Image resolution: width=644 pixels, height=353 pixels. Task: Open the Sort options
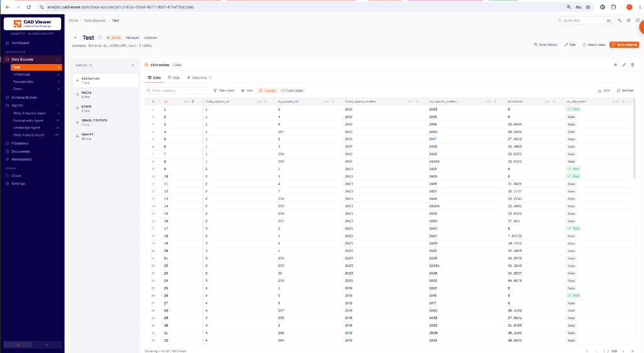tap(247, 90)
